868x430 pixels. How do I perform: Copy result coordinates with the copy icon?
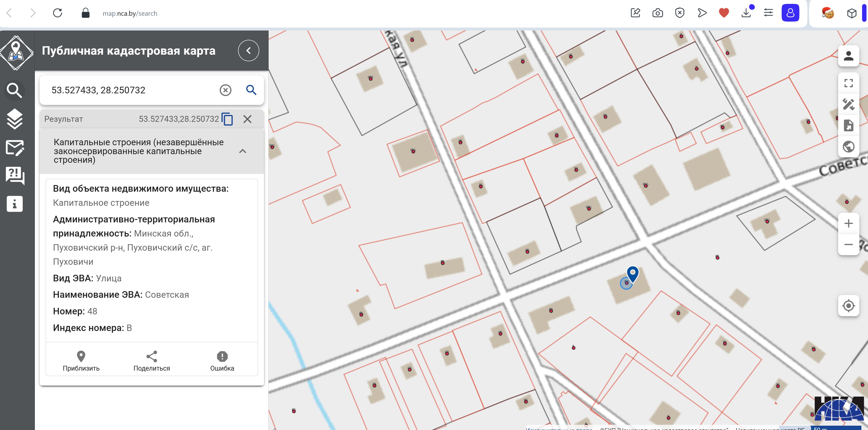[227, 119]
